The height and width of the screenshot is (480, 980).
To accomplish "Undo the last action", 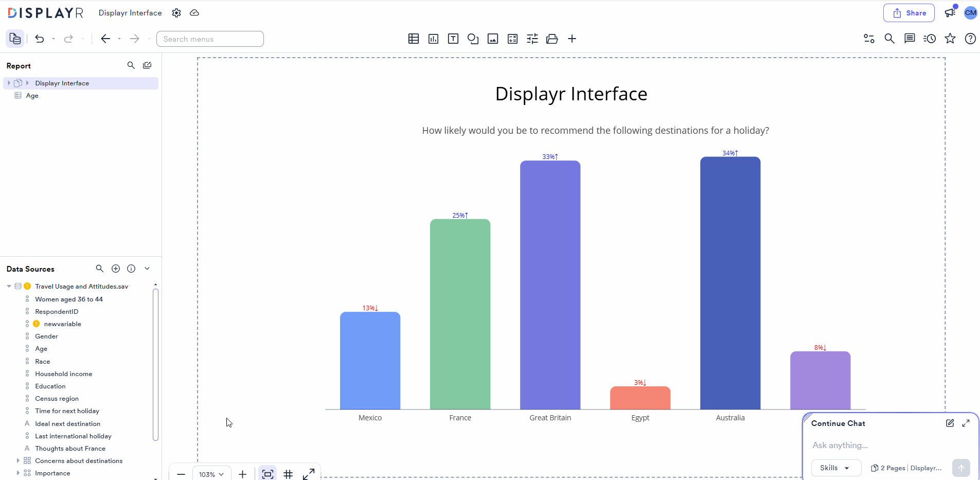I will (40, 39).
